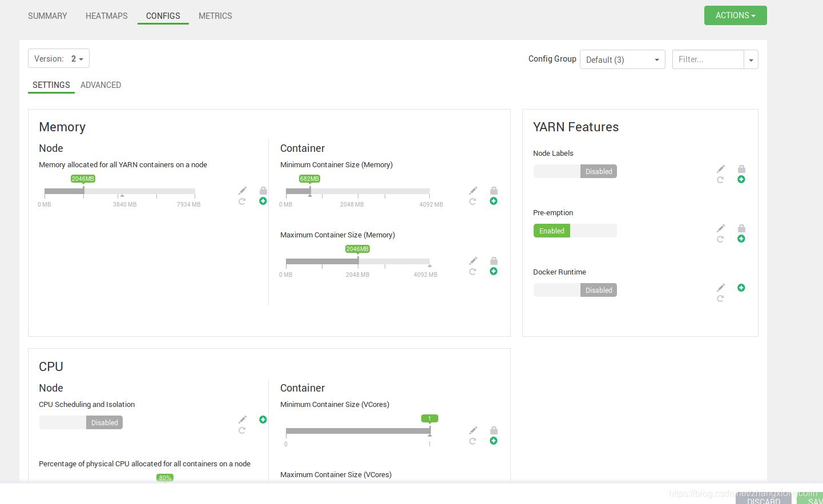Add an override for CPU Scheduling and Isolation
The height and width of the screenshot is (504, 823).
point(263,420)
